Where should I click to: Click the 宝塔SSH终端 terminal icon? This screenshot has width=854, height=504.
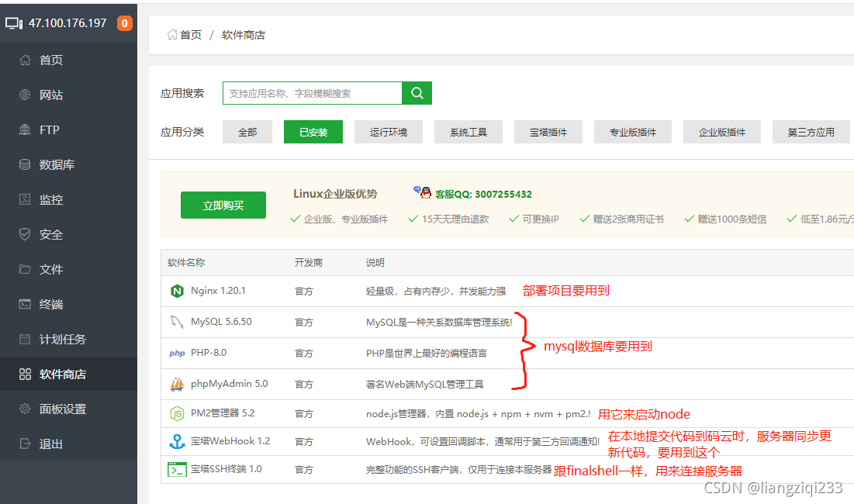(177, 469)
